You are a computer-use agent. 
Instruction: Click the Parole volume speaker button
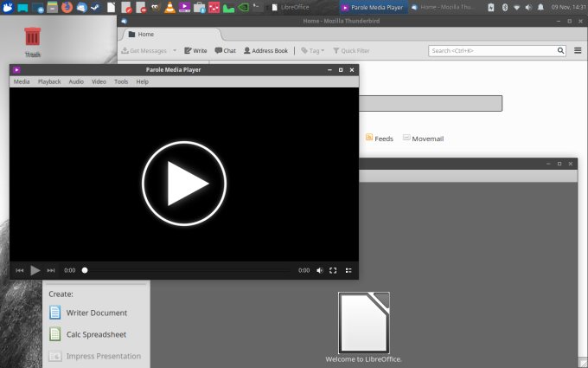click(x=319, y=270)
